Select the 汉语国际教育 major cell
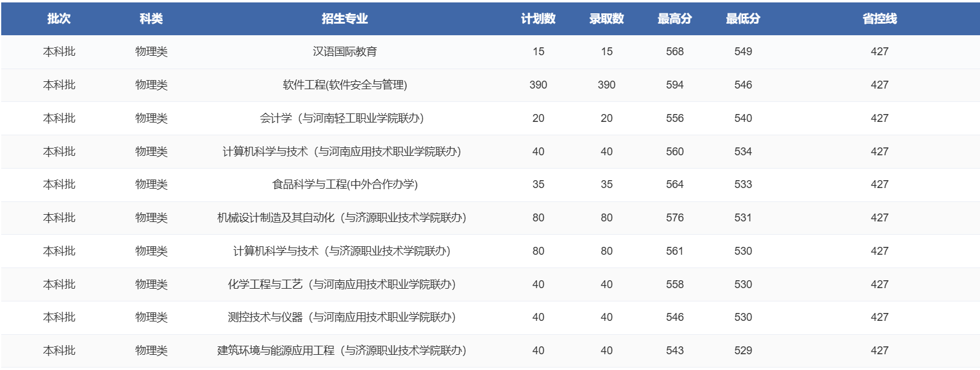Screen dimensions: 980x370 pyautogui.click(x=345, y=52)
